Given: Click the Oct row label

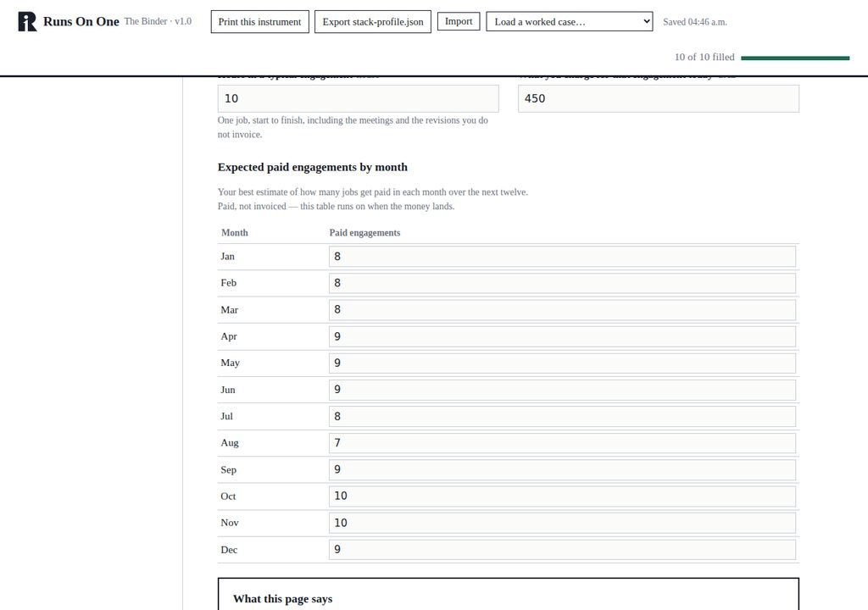Looking at the screenshot, I should click(228, 496).
